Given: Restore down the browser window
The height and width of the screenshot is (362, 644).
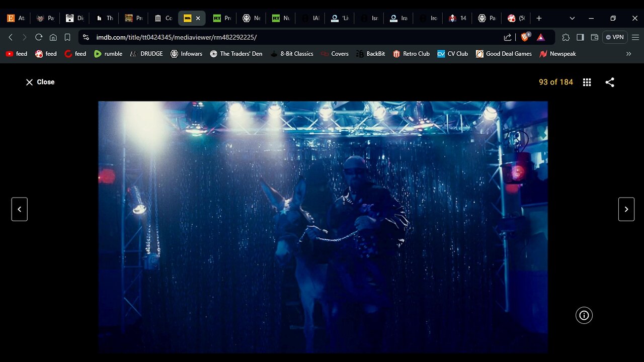Looking at the screenshot, I should 613,18.
